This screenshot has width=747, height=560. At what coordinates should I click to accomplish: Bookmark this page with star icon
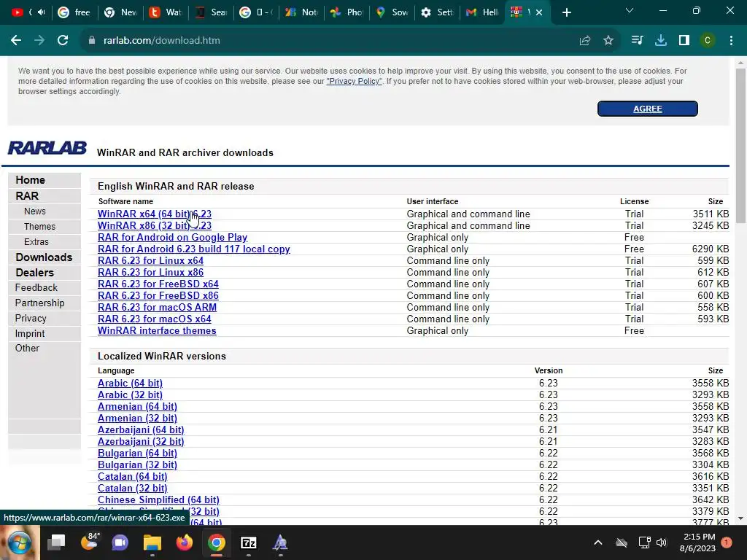click(608, 41)
